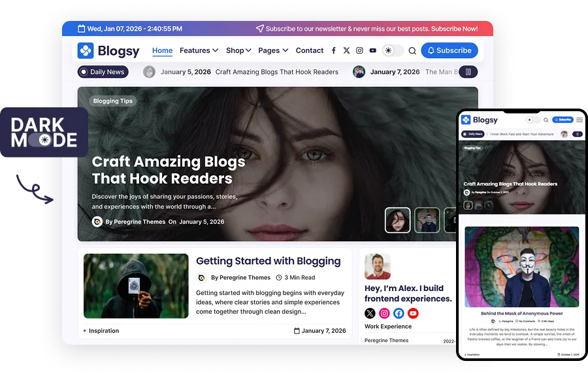Open the Contact menu item
The image size is (588, 376).
click(309, 50)
